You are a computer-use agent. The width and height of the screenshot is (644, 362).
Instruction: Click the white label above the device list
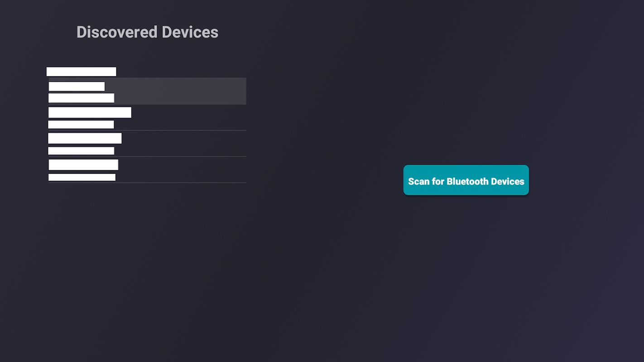(81, 71)
